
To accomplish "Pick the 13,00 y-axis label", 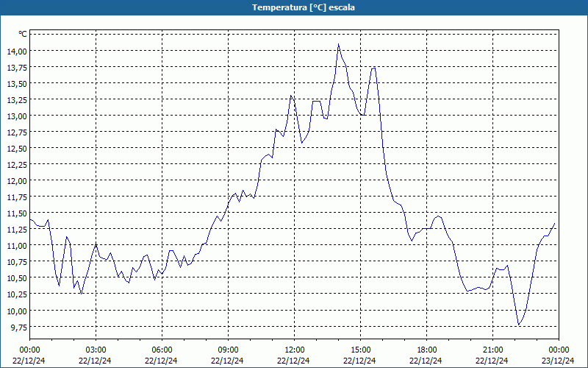I will pos(17,116).
